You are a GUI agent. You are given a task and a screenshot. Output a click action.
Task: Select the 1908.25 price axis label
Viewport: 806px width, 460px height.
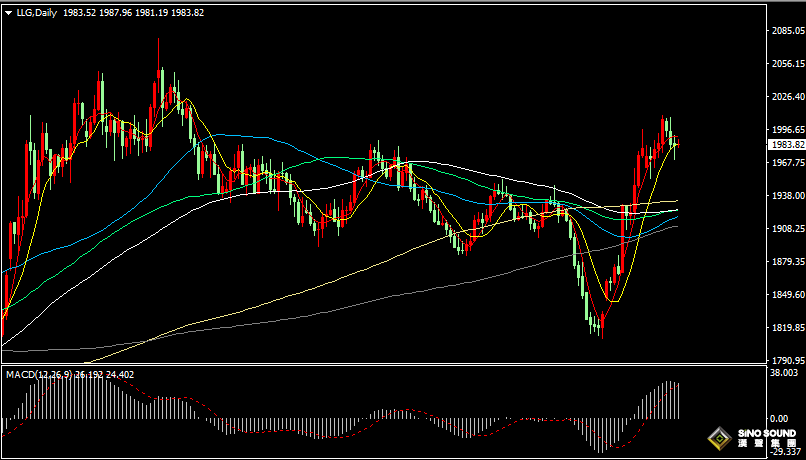click(x=788, y=229)
